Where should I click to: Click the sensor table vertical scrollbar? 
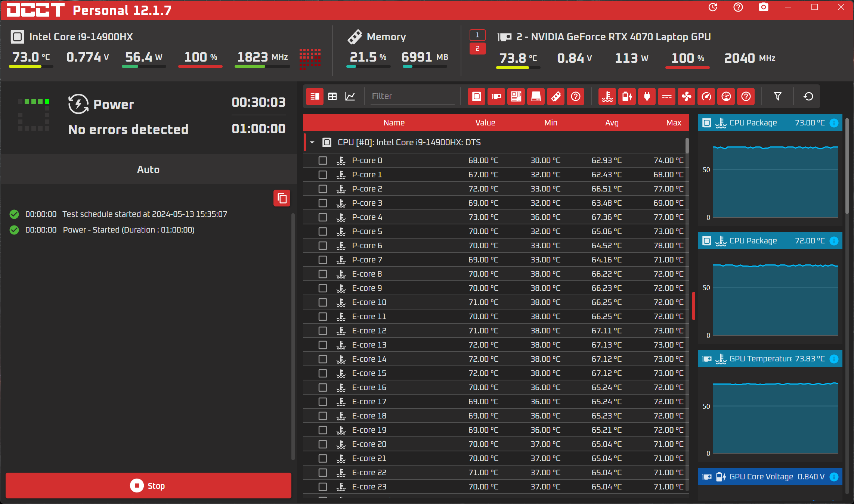[x=687, y=146]
